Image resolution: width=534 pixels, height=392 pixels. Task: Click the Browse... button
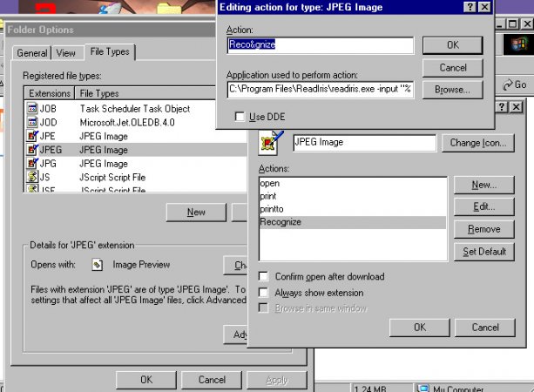pos(453,90)
